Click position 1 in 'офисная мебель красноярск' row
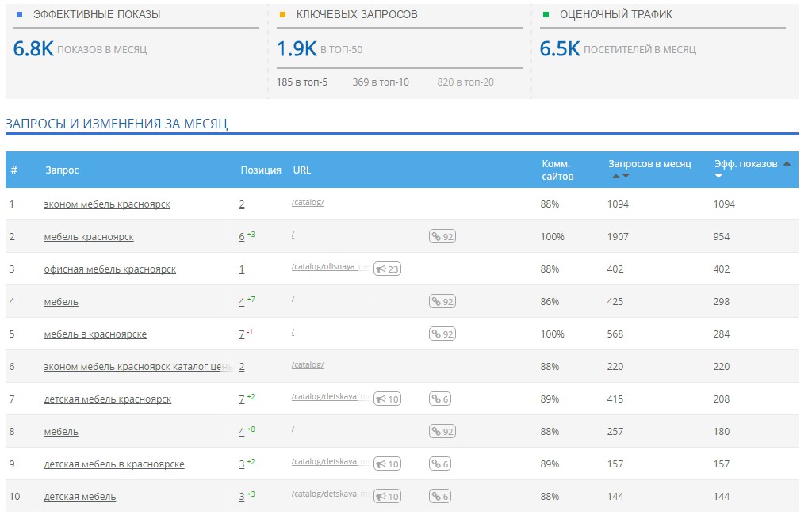This screenshot has height=519, width=812. pyautogui.click(x=242, y=269)
